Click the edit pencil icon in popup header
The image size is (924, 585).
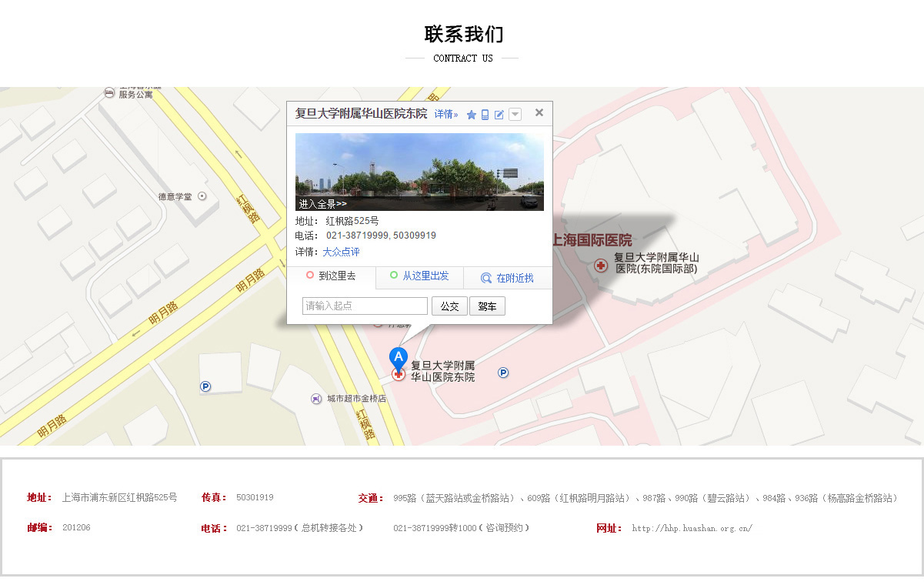(499, 115)
